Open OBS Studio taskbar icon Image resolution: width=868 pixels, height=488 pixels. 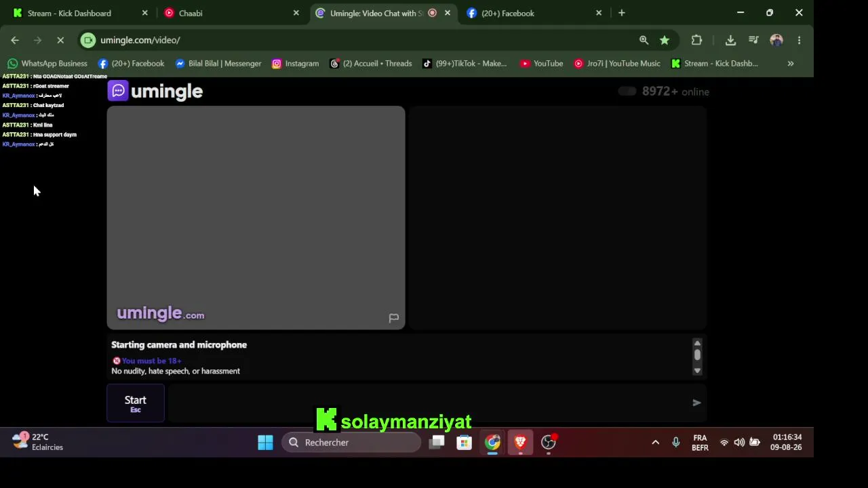[548, 443]
